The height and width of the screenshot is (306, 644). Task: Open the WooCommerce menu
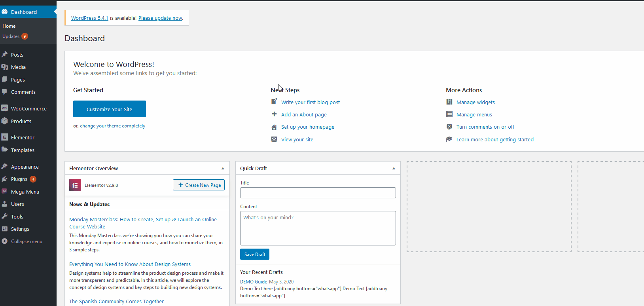click(29, 108)
